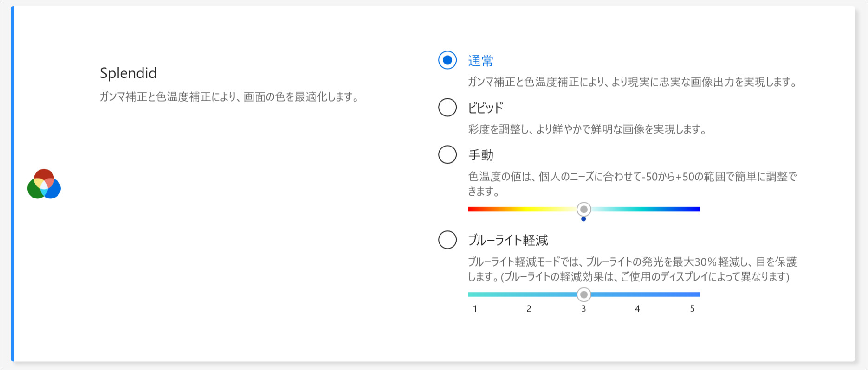Viewport: 868px width, 370px height.
Task: Click the blue dot below the temperature slider
Action: click(584, 219)
